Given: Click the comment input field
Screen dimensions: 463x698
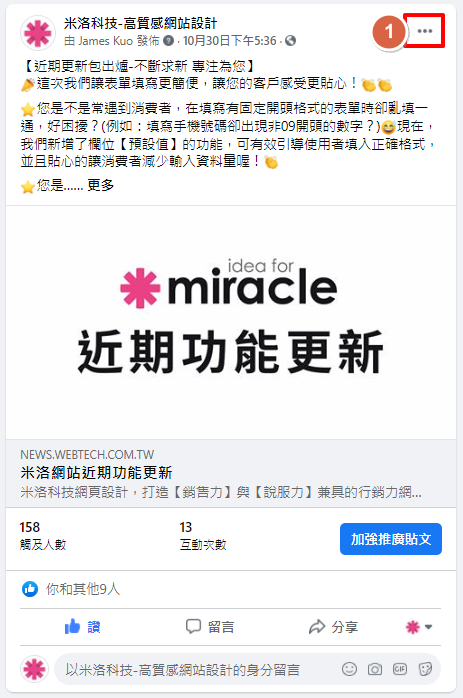Looking at the screenshot, I should pos(196,669).
